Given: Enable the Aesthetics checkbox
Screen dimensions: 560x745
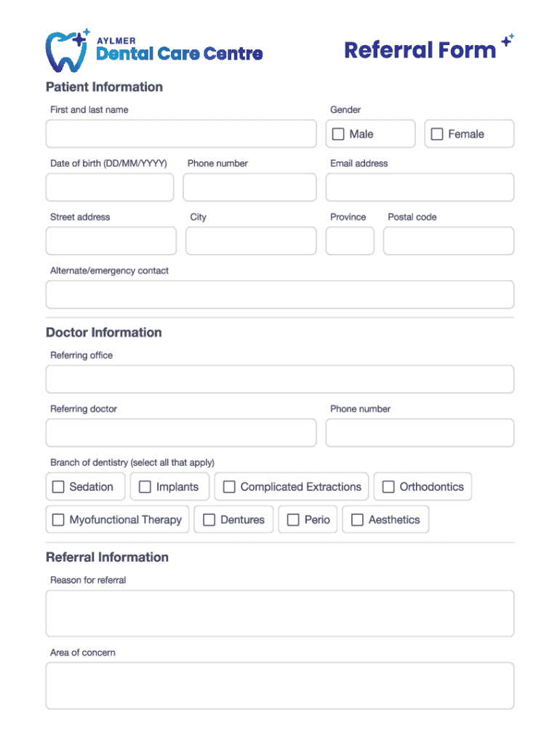Looking at the screenshot, I should 357,519.
